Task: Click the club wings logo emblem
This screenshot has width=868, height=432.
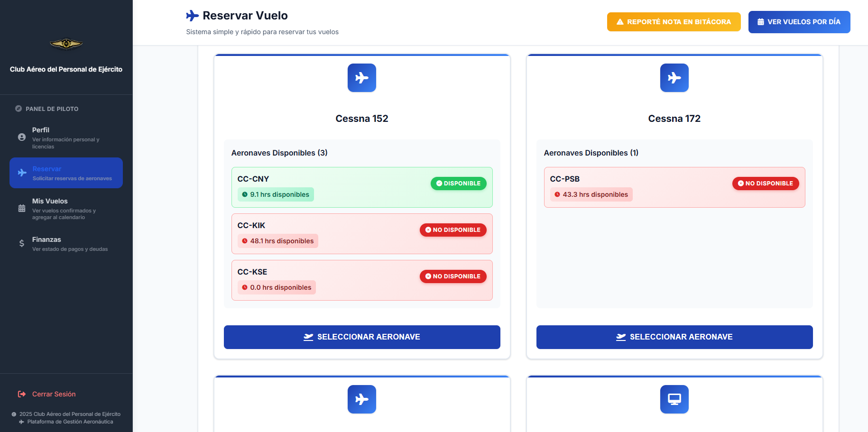Action: (x=66, y=44)
